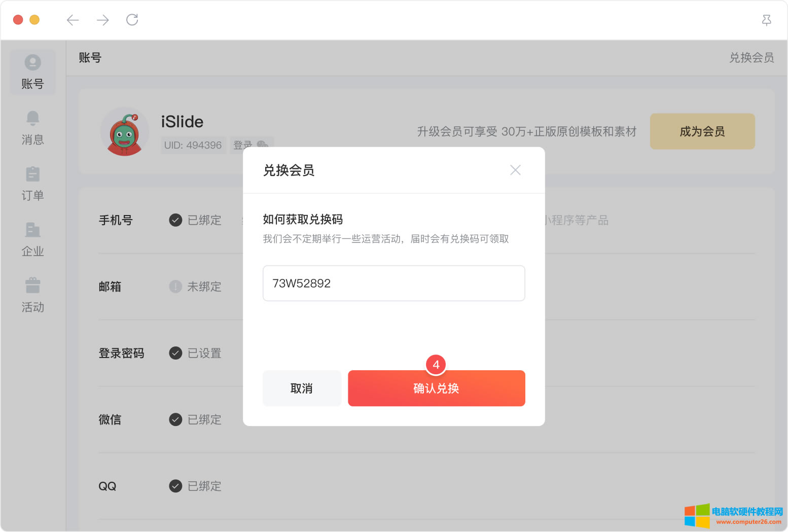Click the 已绑定 status text for 手机号

tap(204, 220)
